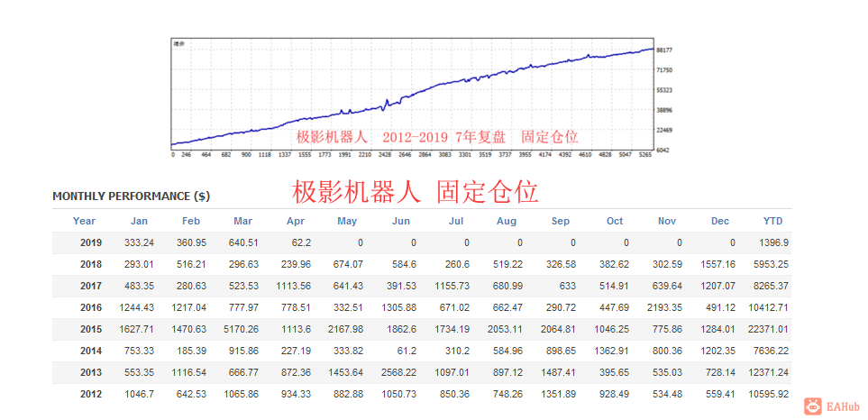Image resolution: width=868 pixels, height=420 pixels.
Task: Click the Feb column header
Action: (x=191, y=222)
